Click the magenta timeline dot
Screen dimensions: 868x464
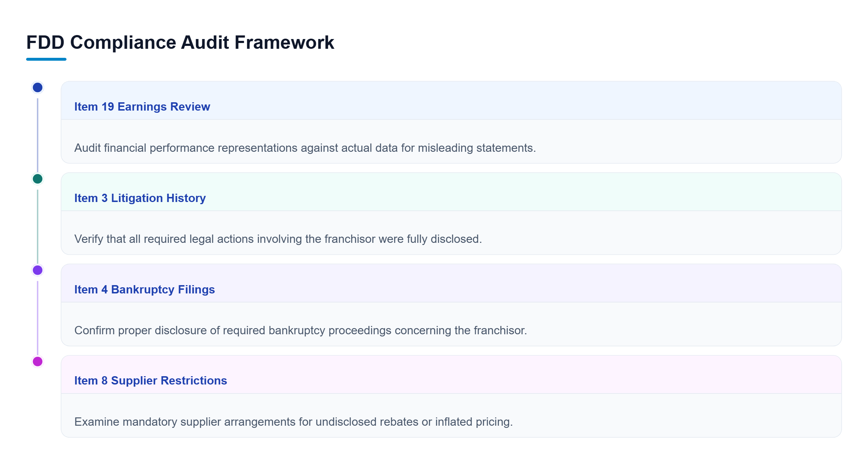[38, 361]
